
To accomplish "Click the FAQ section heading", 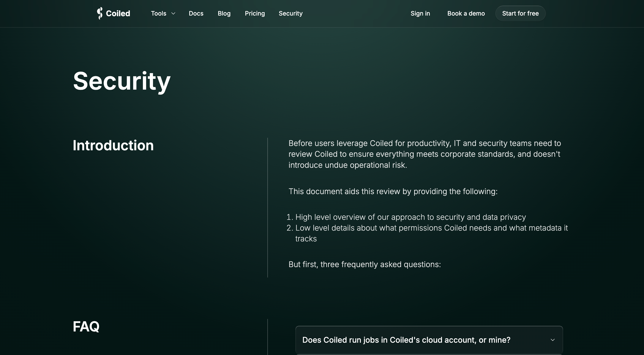I will click(86, 326).
